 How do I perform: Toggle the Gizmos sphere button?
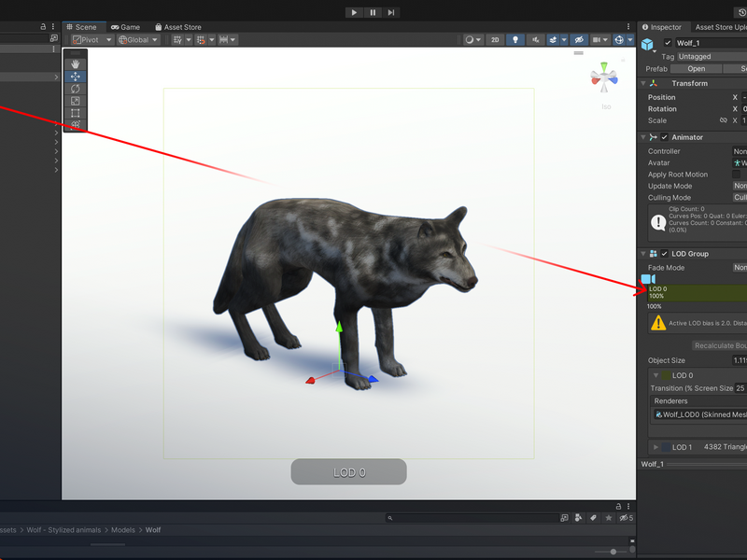[619, 40]
